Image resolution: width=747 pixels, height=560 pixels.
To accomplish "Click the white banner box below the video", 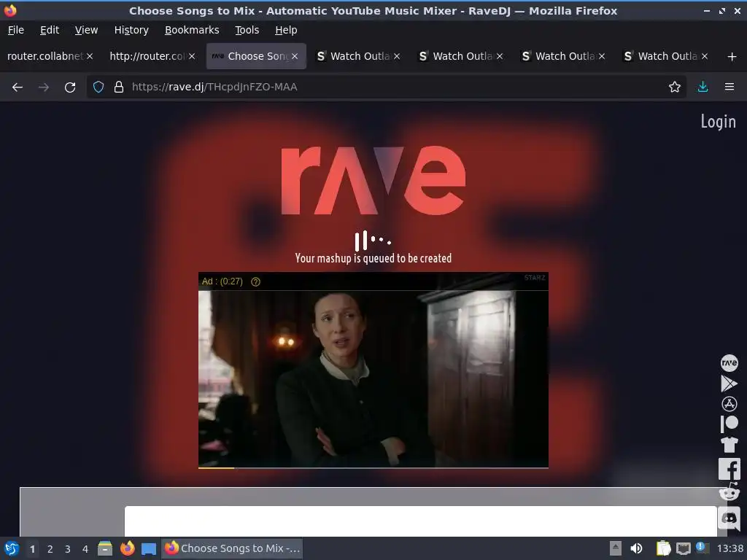I will pos(421,521).
